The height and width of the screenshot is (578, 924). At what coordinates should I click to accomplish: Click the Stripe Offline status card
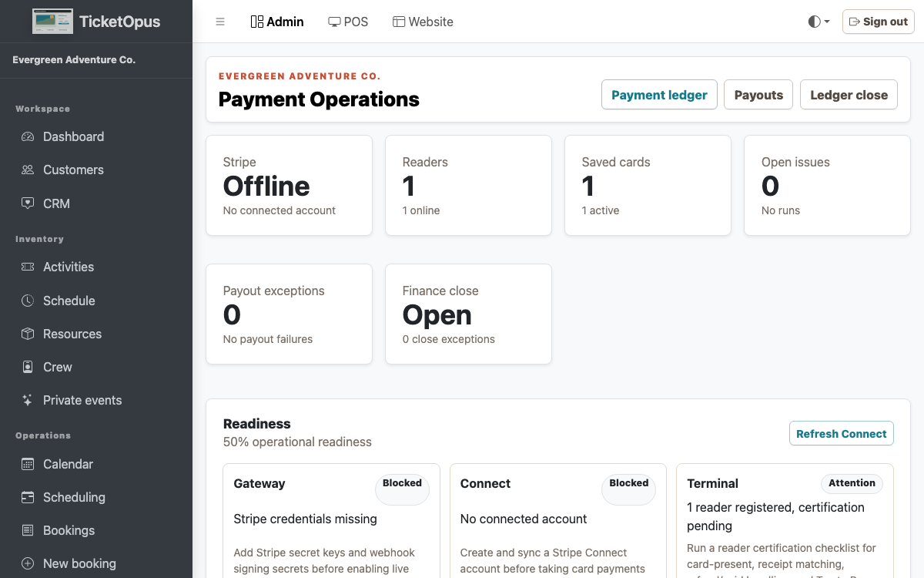(289, 185)
